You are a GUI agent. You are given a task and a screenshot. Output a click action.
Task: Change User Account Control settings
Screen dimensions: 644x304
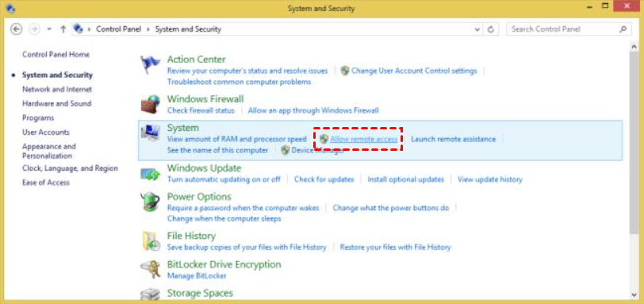(414, 71)
